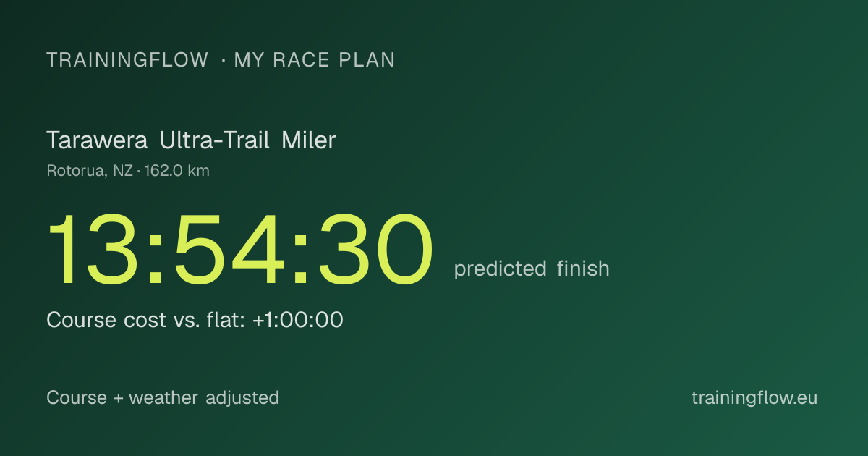Select the 162.0 km distance label
Viewport: 868px width, 456px height.
(x=177, y=172)
